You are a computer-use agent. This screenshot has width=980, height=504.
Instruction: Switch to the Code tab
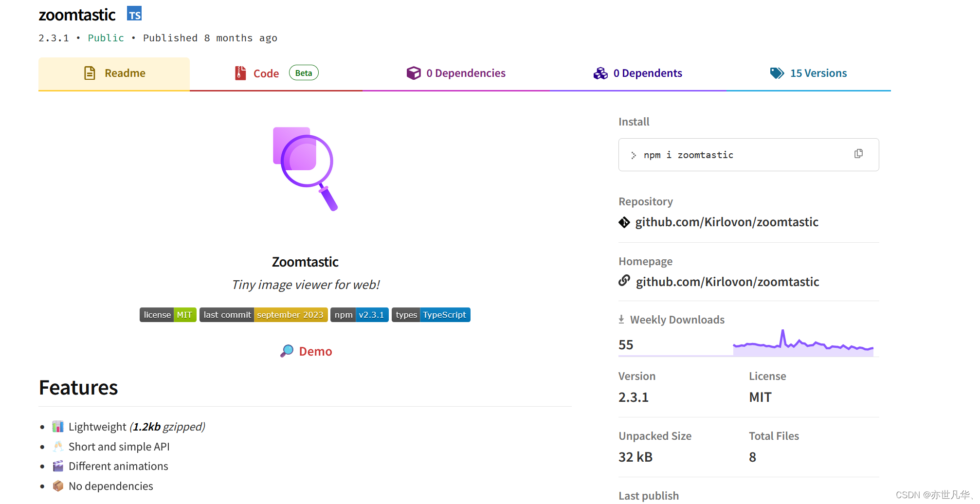click(x=276, y=73)
